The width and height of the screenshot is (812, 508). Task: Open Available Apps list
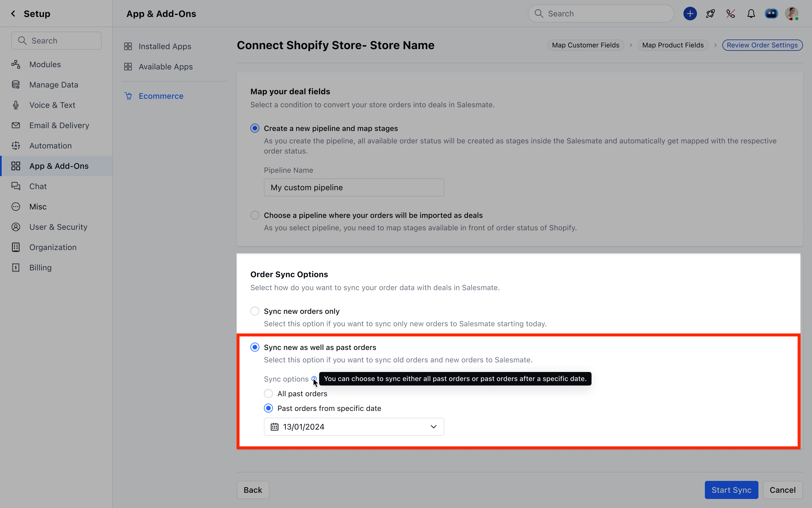pos(166,67)
